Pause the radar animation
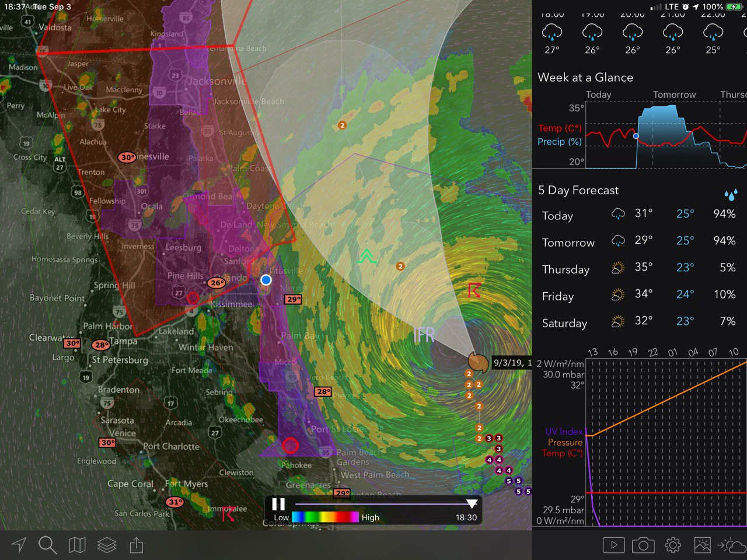 click(x=278, y=504)
